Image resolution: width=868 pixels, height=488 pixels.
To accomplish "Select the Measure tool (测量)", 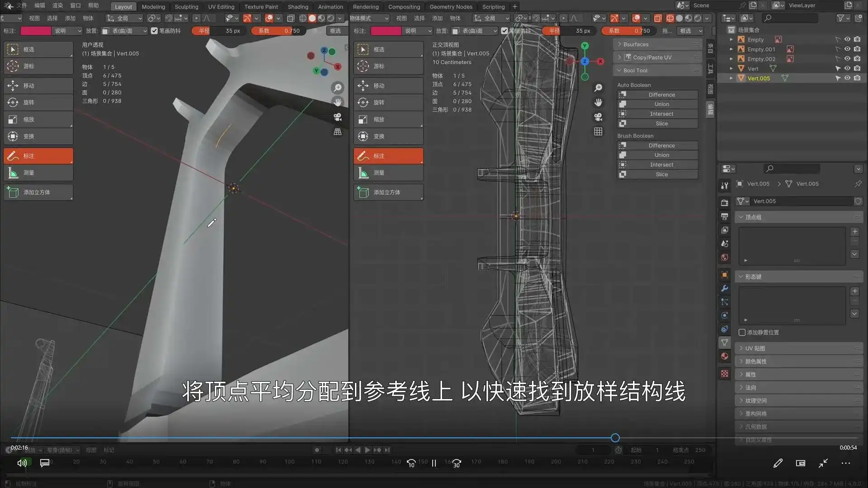I will (x=38, y=172).
